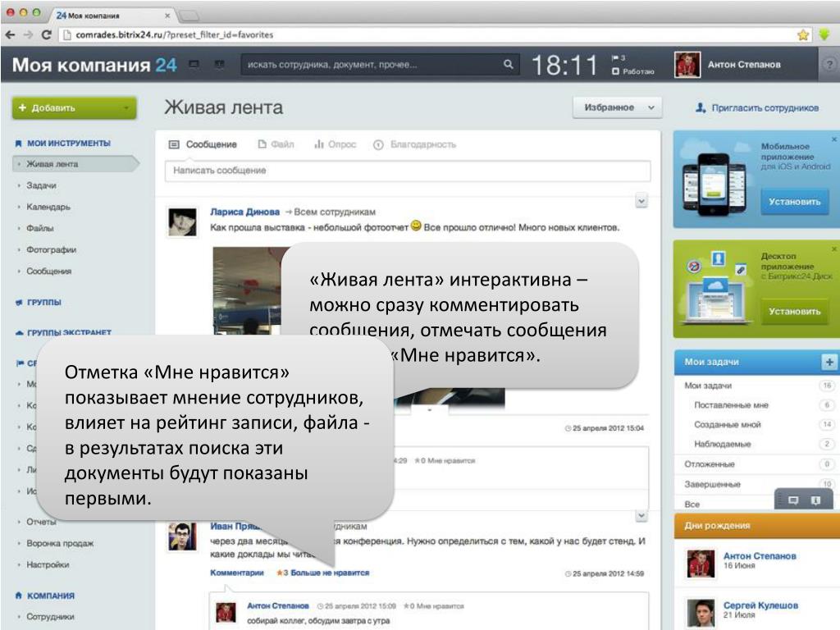Close the Моя компания browser tab
Viewport: 840px width, 630px height.
coord(167,16)
